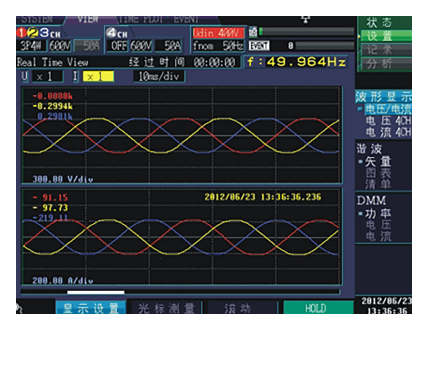Select the 3P4W wiring mode box
The height and width of the screenshot is (390, 428).
(x=32, y=46)
